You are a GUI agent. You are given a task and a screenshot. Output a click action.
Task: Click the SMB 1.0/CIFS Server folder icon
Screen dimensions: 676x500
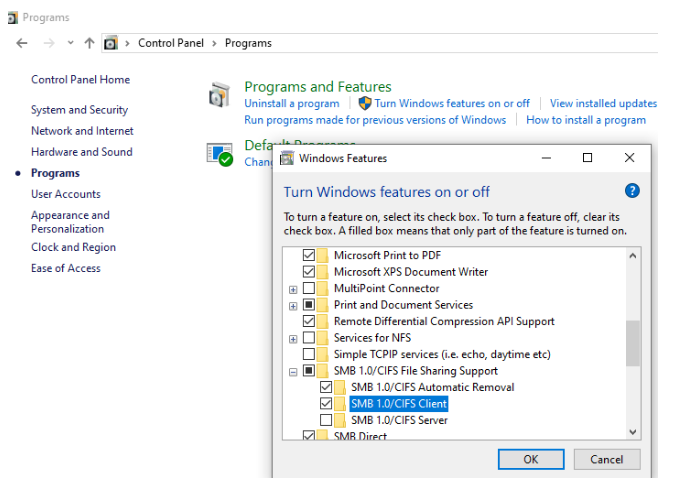(x=340, y=420)
